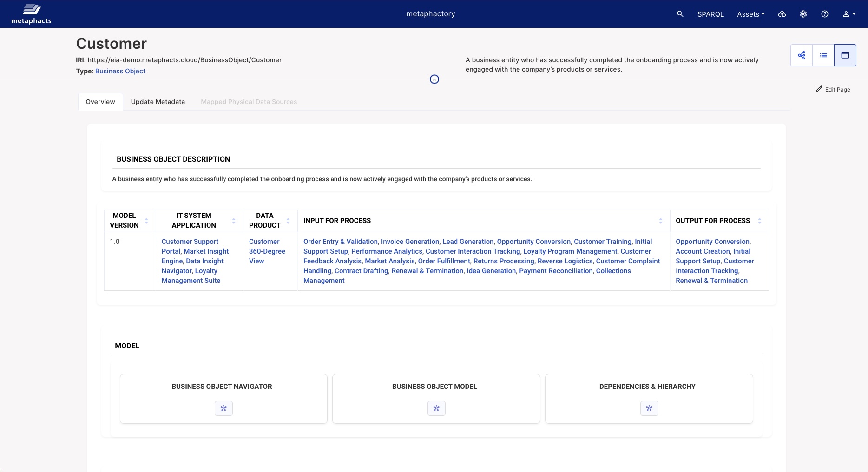This screenshot has width=868, height=472.
Task: Go to metaphacts logo home
Action: [31, 14]
